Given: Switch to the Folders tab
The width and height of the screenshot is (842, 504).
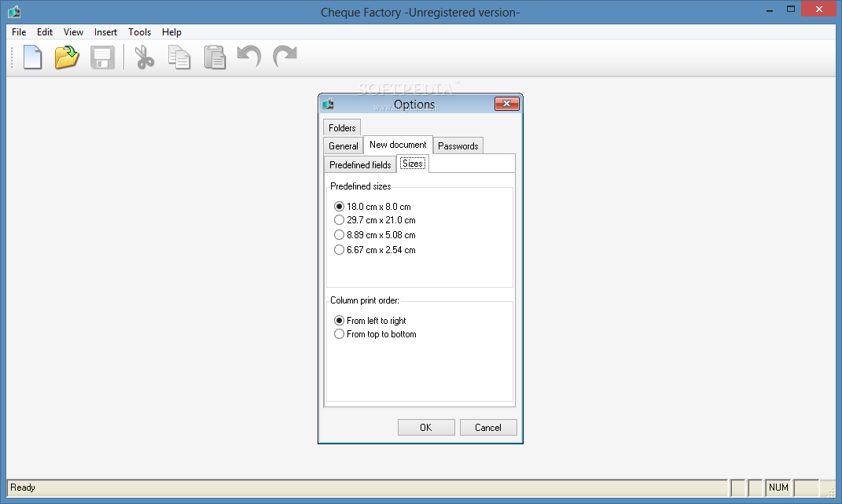Looking at the screenshot, I should (342, 128).
